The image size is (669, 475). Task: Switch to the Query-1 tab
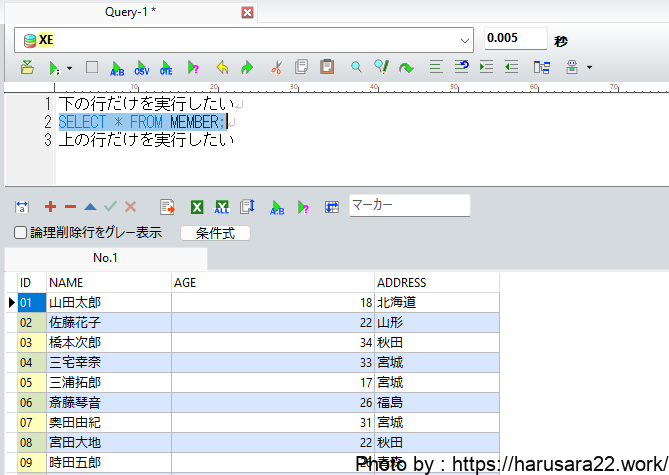pyautogui.click(x=134, y=13)
